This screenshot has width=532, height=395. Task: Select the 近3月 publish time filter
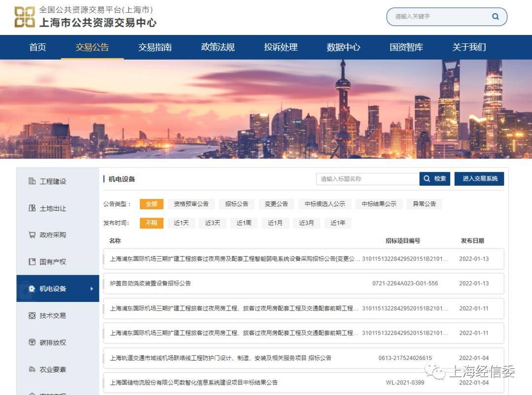pyautogui.click(x=306, y=223)
